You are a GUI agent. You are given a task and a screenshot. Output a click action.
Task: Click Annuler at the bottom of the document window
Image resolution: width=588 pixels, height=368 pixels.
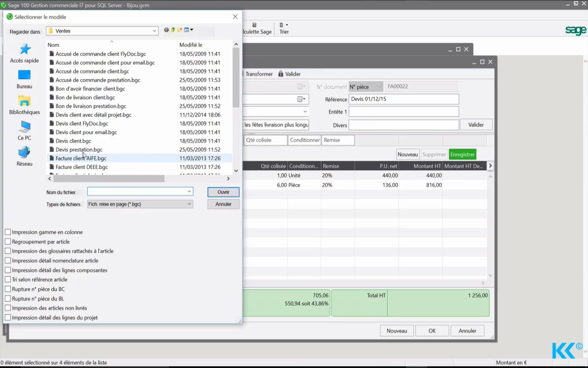point(467,331)
